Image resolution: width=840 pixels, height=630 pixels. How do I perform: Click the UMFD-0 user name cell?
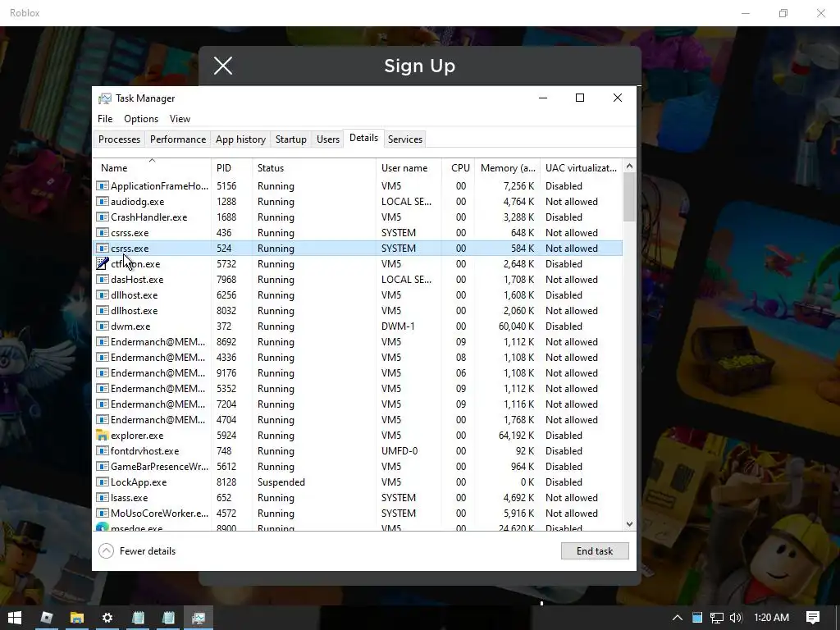[399, 451]
